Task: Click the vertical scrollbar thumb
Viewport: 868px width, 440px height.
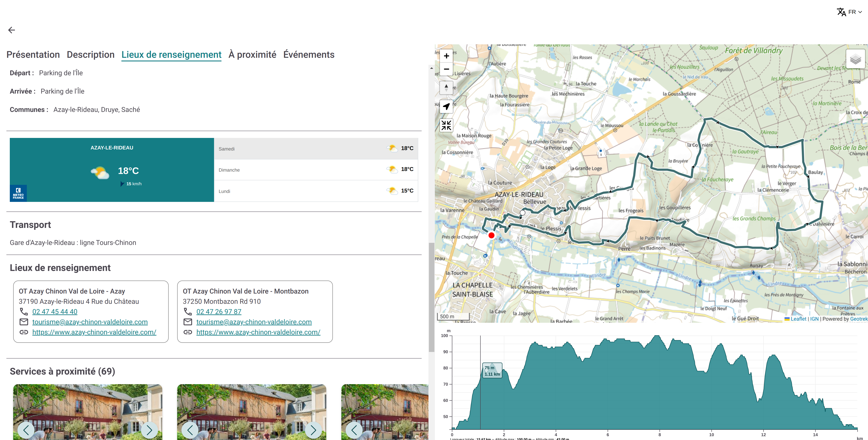Action: (x=432, y=297)
